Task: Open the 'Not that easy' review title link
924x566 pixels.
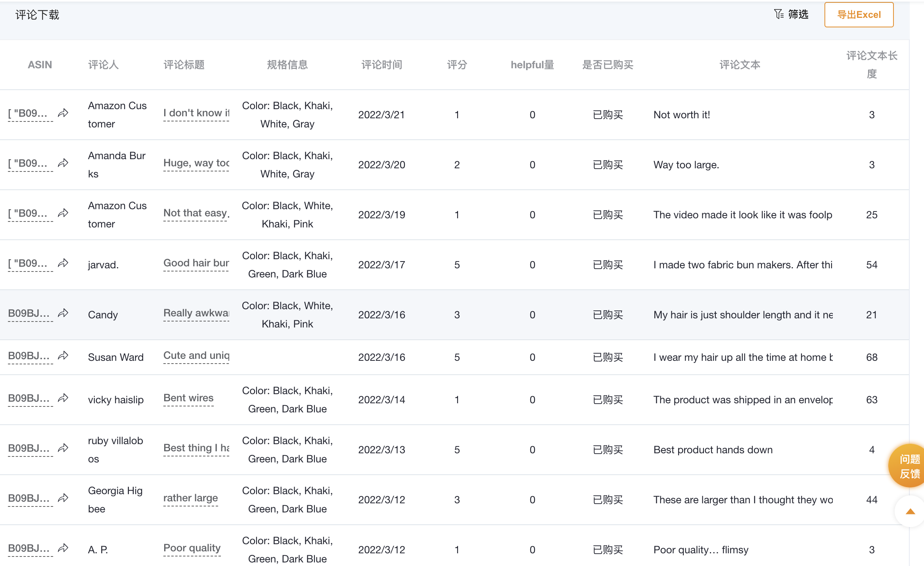Action: pos(196,213)
